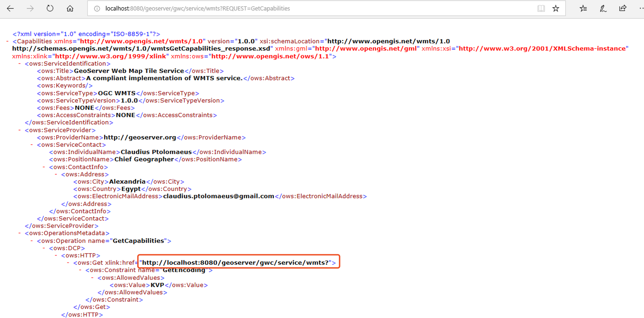Click the Forward navigation arrow
This screenshot has height=318, width=644.
pos(30,8)
